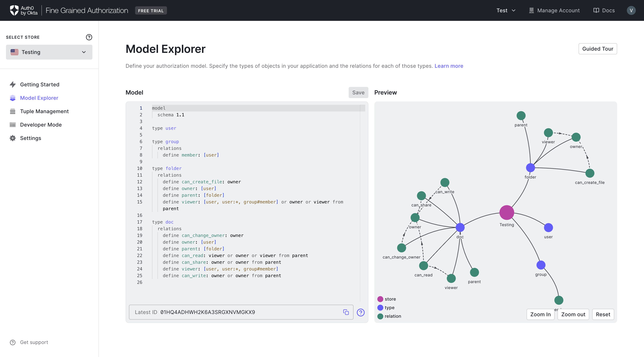Click Zoom In on preview
The width and height of the screenshot is (644, 357).
click(540, 314)
